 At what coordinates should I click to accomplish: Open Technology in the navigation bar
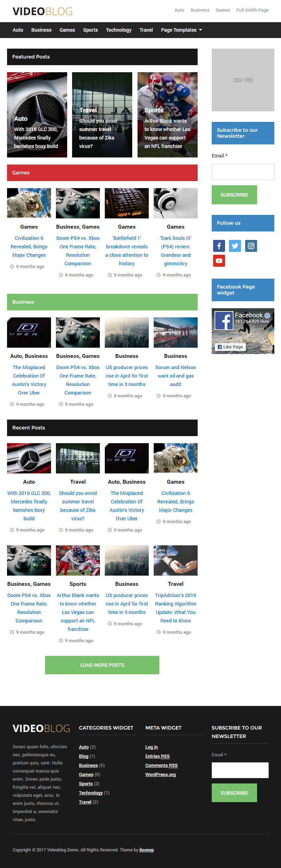pyautogui.click(x=119, y=30)
